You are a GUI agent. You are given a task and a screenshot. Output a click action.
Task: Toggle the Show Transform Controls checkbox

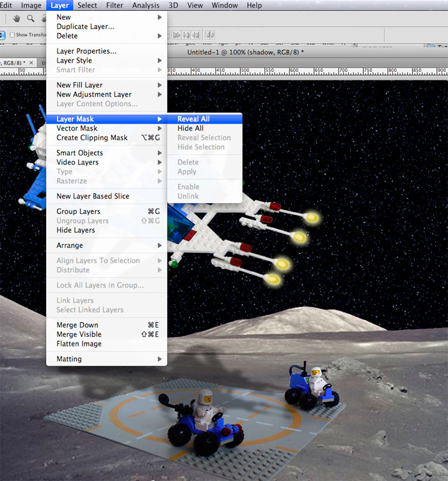12,35
